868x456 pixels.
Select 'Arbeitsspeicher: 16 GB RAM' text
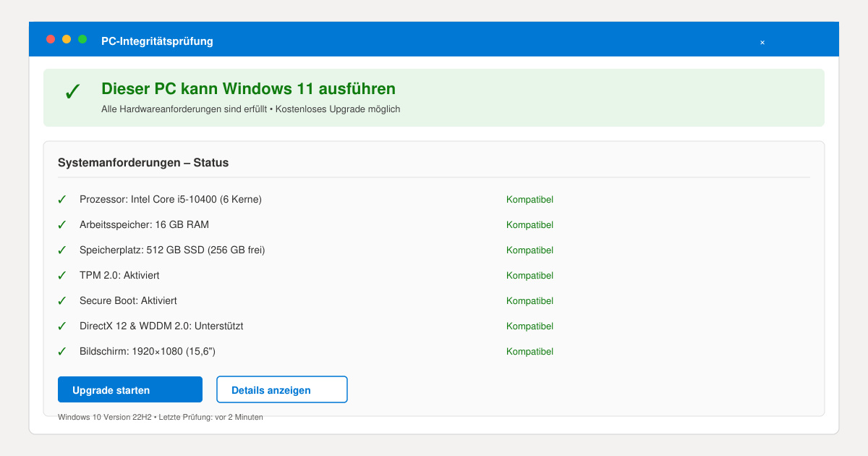tap(144, 224)
